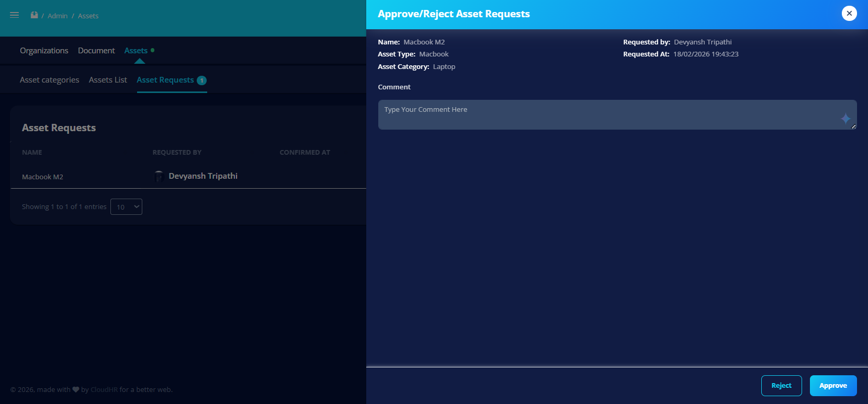Click the AI sparkle icon in comment box
The height and width of the screenshot is (404, 868).
point(846,119)
